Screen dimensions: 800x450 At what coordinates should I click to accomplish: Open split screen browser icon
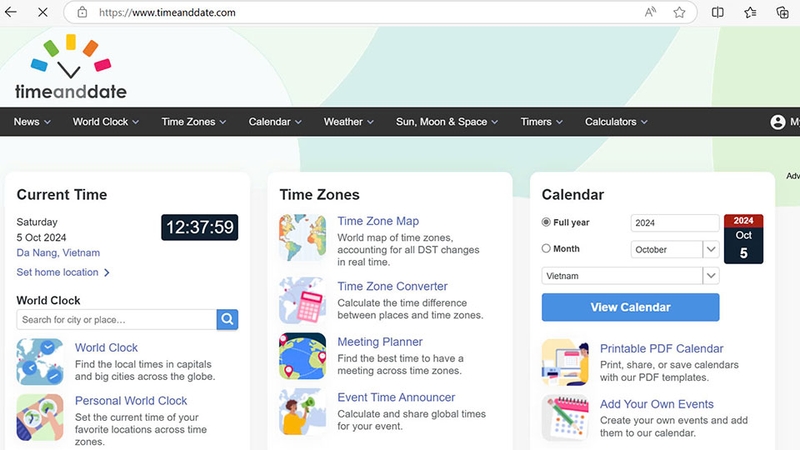717,12
